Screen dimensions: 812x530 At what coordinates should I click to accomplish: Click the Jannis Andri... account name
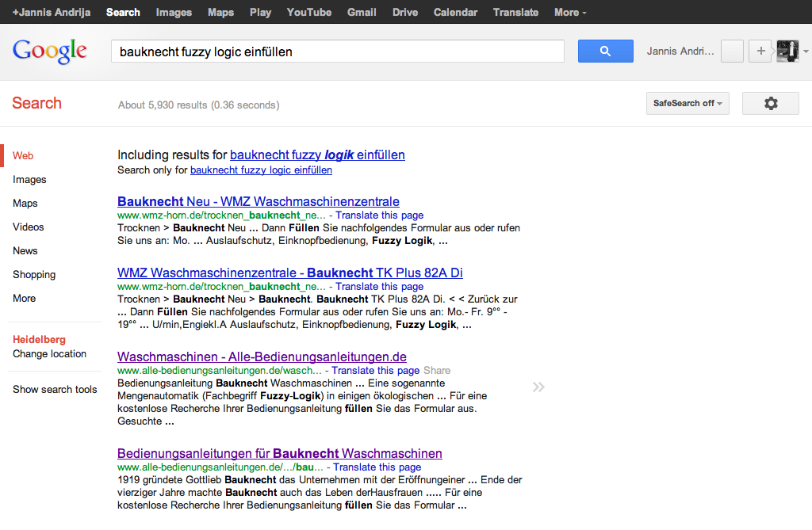click(x=680, y=51)
